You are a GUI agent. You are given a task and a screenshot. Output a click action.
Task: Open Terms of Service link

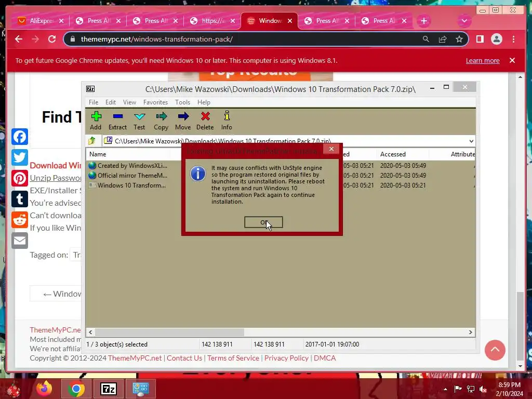pyautogui.click(x=233, y=358)
